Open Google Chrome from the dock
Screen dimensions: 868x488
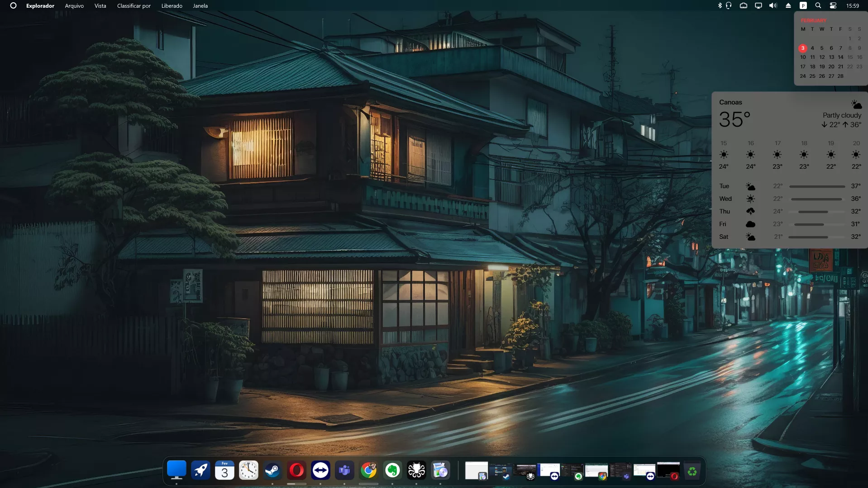(368, 470)
